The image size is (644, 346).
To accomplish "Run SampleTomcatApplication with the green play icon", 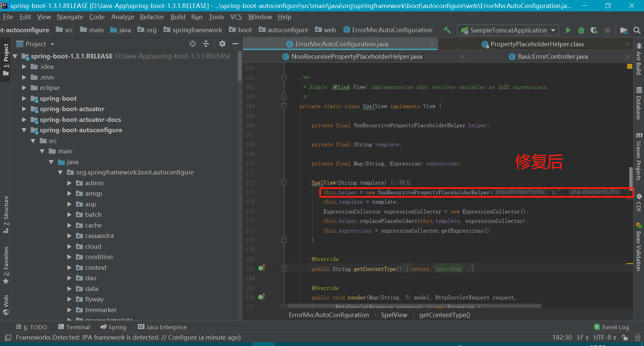I will point(568,30).
